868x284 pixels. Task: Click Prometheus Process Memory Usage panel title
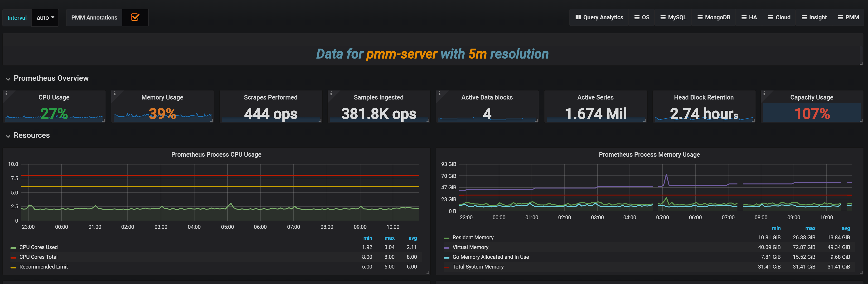[x=649, y=154]
